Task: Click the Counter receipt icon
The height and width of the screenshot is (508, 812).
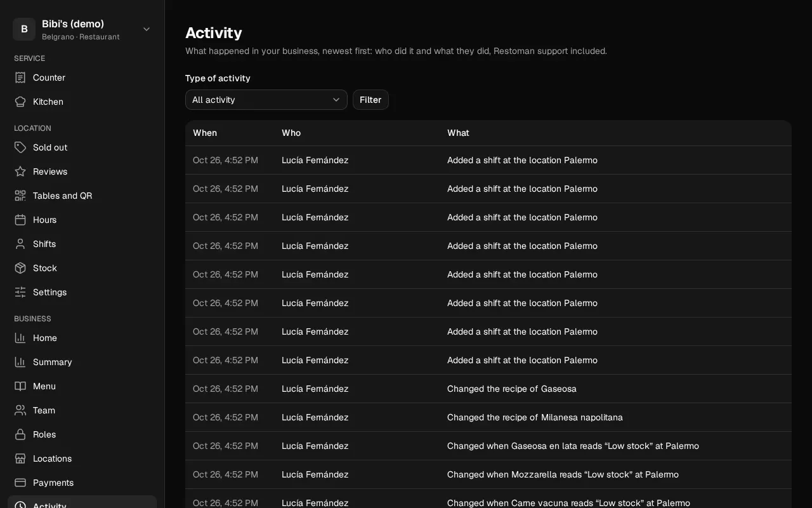Action: pyautogui.click(x=20, y=77)
